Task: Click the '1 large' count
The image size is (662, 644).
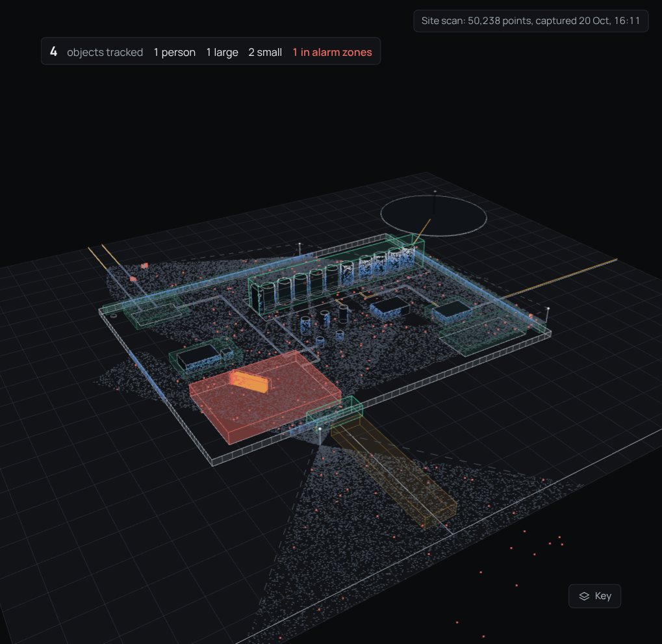Action: point(222,52)
